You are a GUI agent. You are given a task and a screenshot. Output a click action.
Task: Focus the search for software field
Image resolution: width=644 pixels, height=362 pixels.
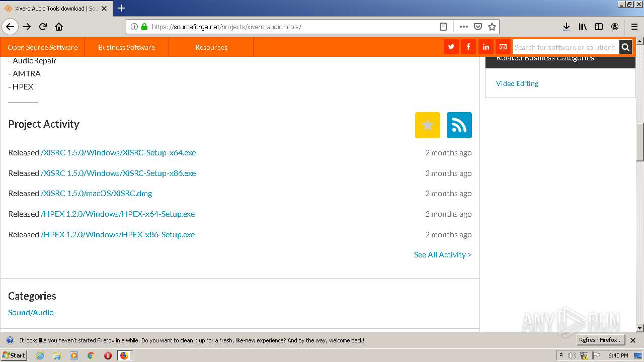pos(566,47)
